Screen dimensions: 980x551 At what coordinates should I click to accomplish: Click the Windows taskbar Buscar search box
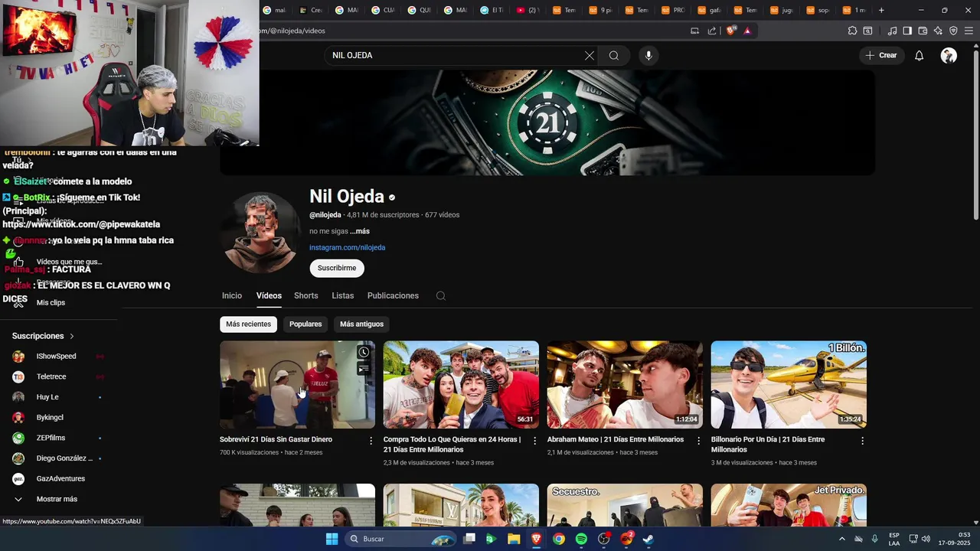tap(399, 539)
